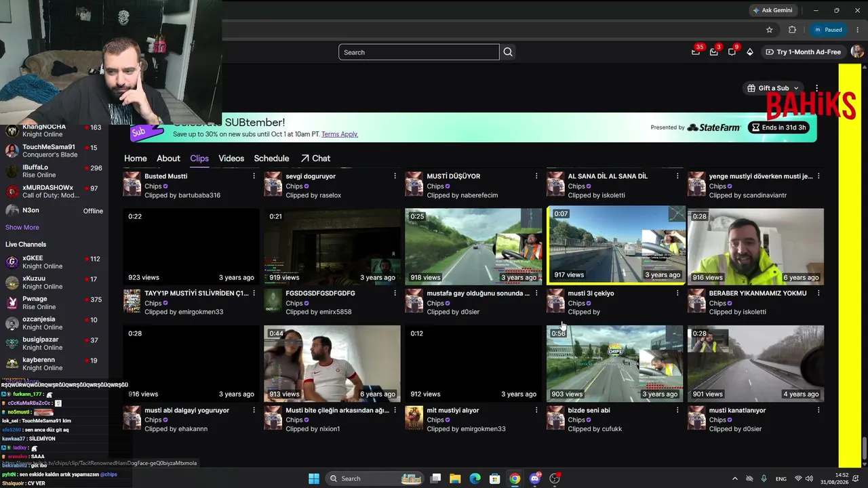Viewport: 868px width, 488px height.
Task: Open the Prime loot inbox with 35 badge
Action: pos(696,52)
